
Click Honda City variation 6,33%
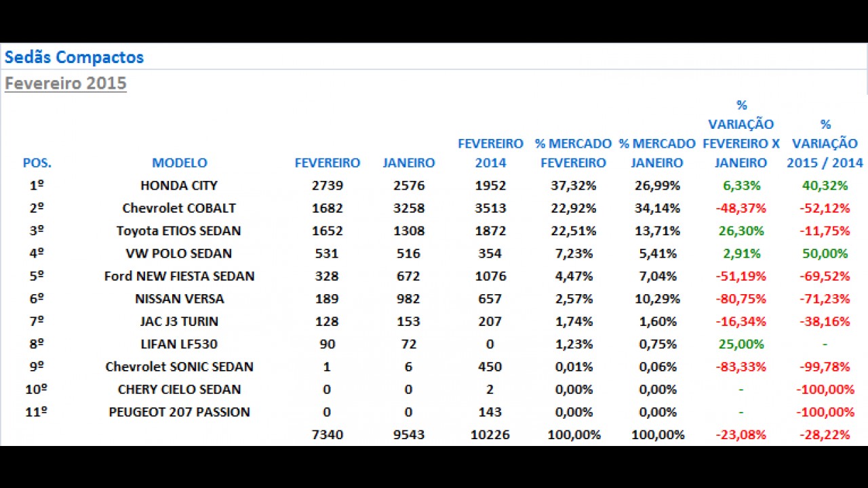point(741,186)
